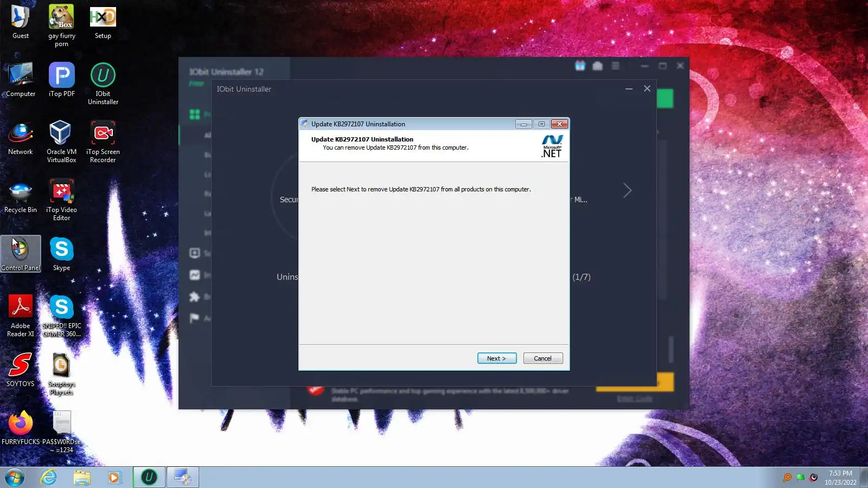The width and height of the screenshot is (868, 488).
Task: Select the Software Health plus-box sidebar icon
Action: pos(195,253)
